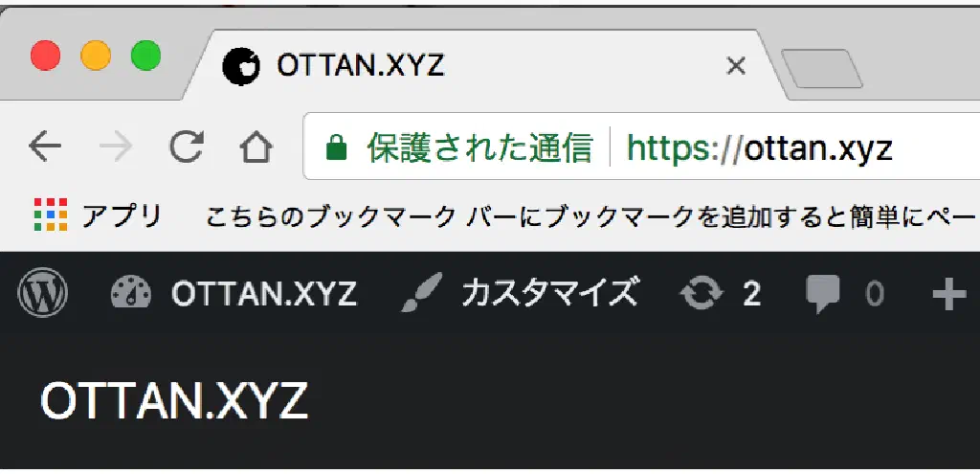Close the OTTAN.XYZ tab
Image resolution: width=980 pixels, height=474 pixels.
tap(737, 65)
